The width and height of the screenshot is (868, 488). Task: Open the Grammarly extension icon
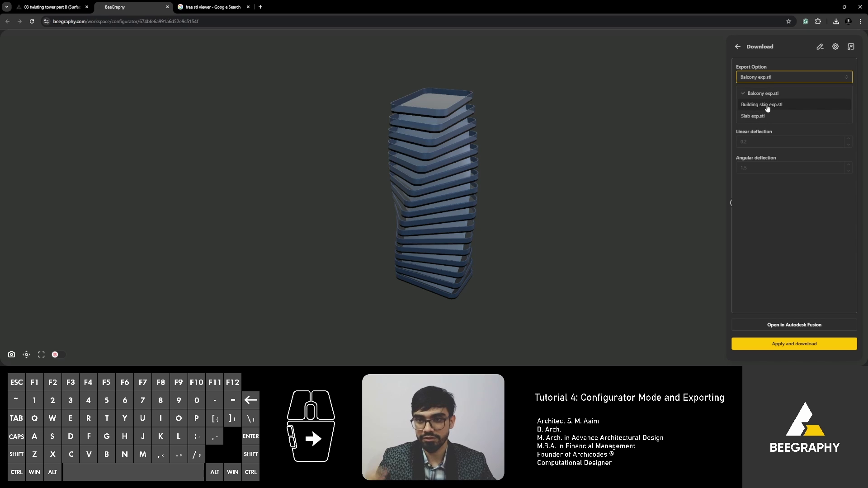805,21
